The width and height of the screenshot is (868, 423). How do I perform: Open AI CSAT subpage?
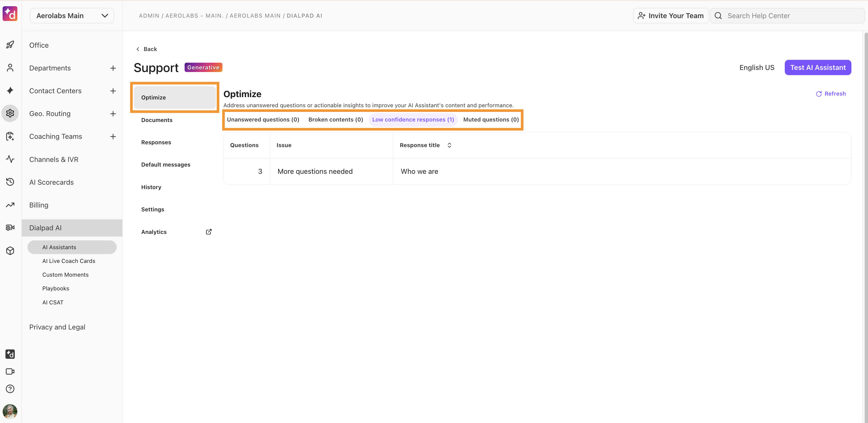click(72, 303)
